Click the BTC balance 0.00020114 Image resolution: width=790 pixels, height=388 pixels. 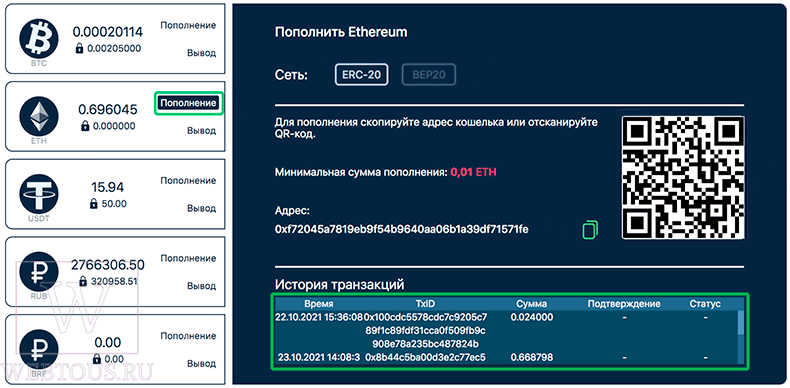pos(107,32)
